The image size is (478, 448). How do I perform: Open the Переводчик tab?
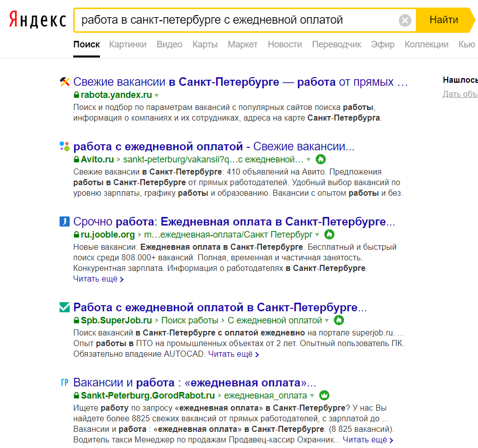click(337, 44)
